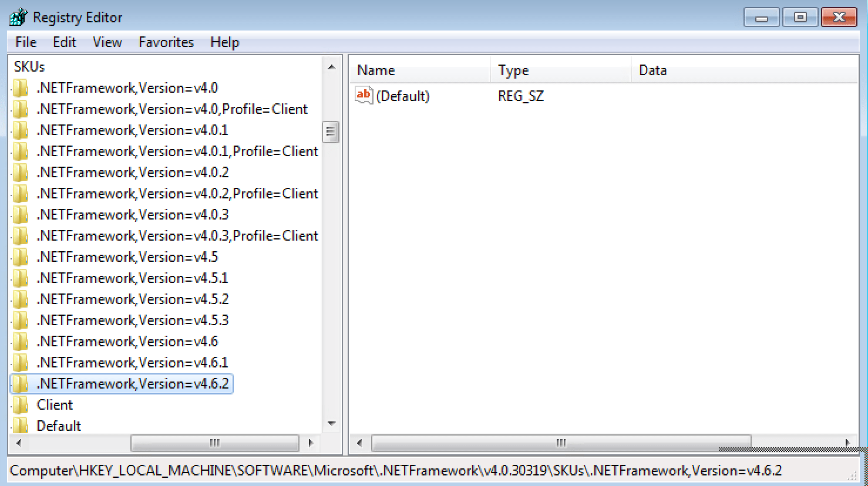Select key .NETFramework,Version=v4.0.3

(x=133, y=215)
